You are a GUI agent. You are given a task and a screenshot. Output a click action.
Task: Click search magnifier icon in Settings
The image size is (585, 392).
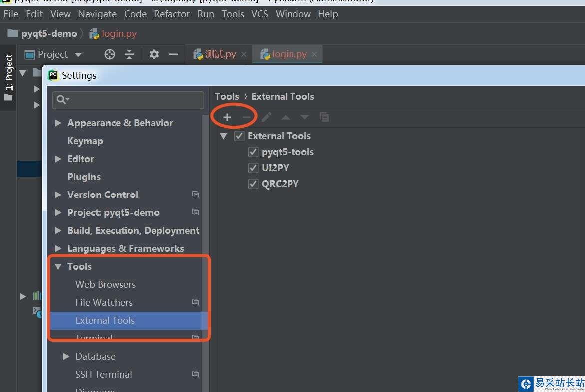point(62,99)
